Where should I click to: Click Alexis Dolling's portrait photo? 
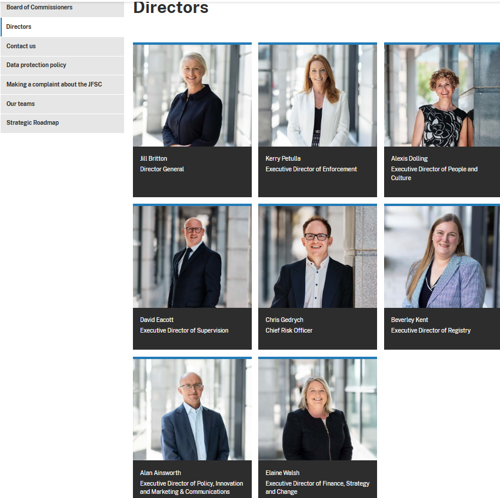pos(442,95)
